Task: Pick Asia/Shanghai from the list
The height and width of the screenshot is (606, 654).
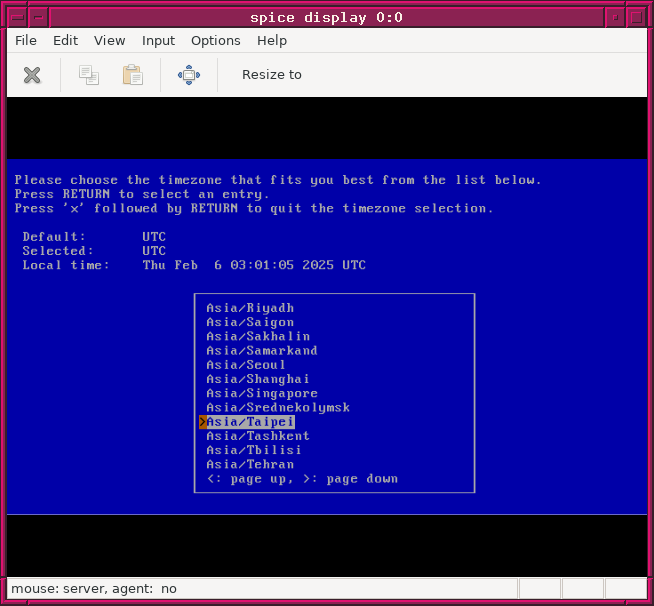Action: pos(258,379)
